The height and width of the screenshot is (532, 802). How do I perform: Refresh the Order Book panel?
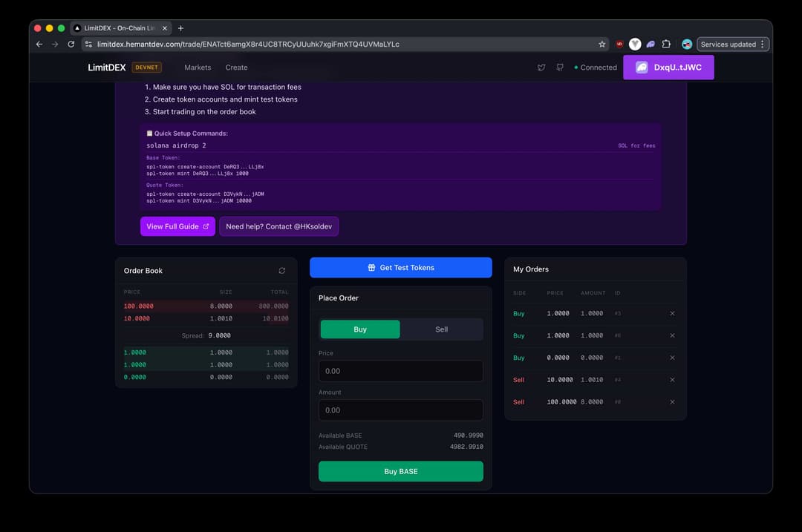[x=282, y=271]
